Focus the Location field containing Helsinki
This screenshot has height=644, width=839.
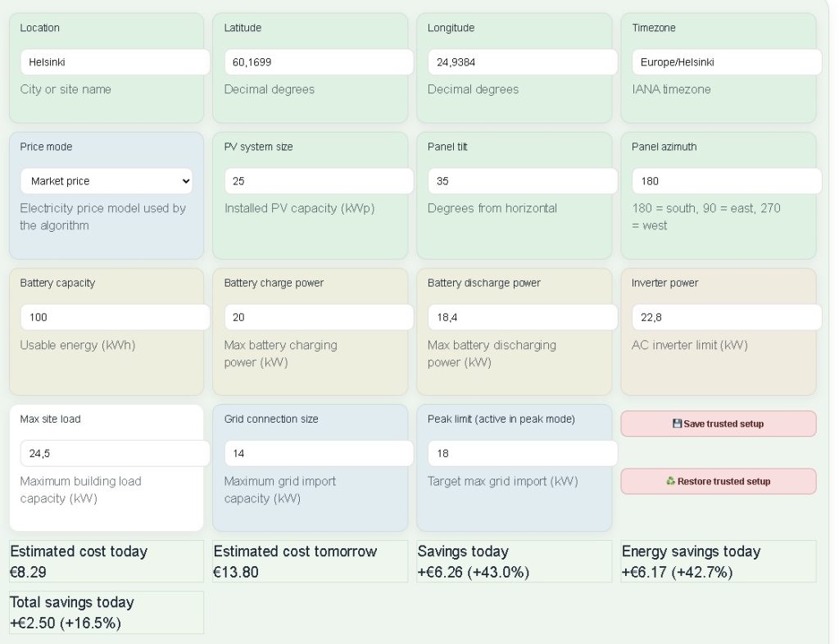pyautogui.click(x=115, y=62)
